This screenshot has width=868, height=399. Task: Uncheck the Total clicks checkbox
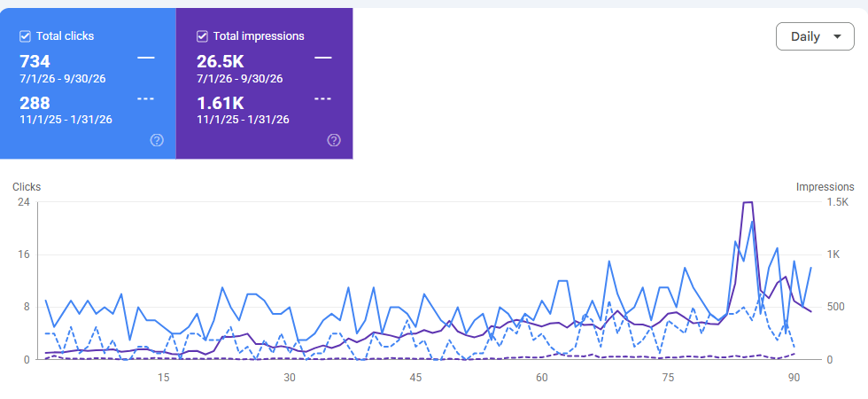tap(25, 36)
